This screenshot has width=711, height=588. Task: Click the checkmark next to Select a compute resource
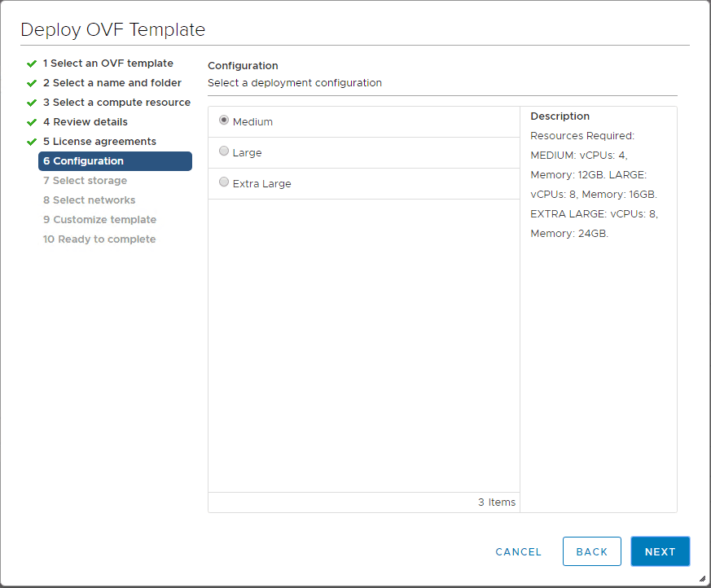(31, 102)
